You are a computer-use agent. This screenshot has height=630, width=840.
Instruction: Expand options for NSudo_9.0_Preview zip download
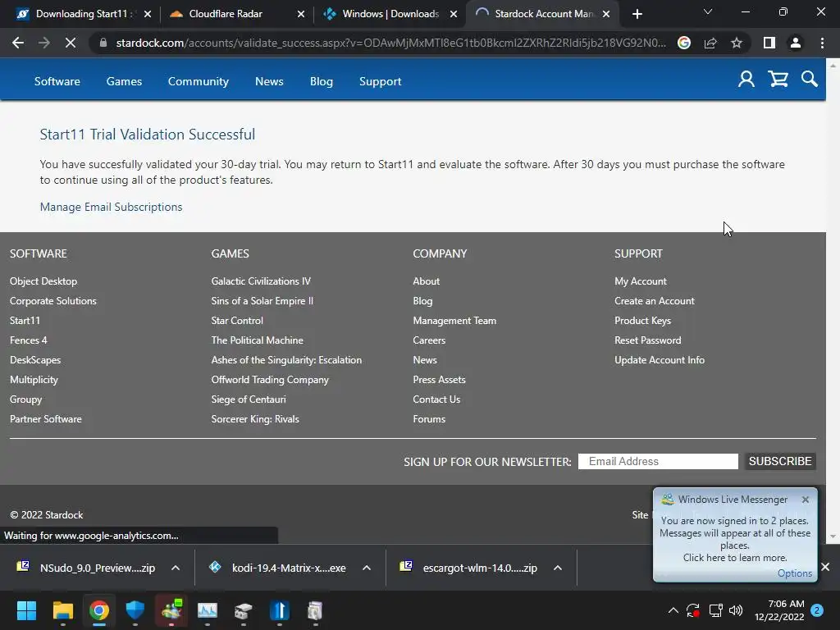(176, 568)
